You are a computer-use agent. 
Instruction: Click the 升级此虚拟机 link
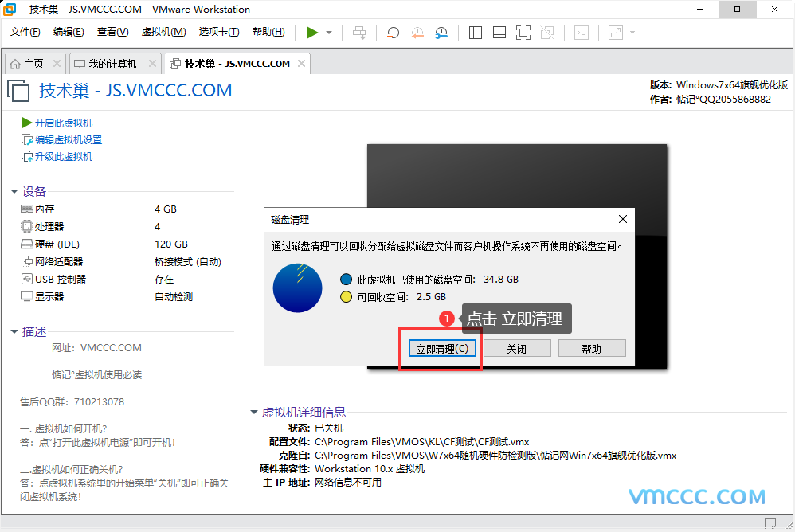(x=64, y=157)
